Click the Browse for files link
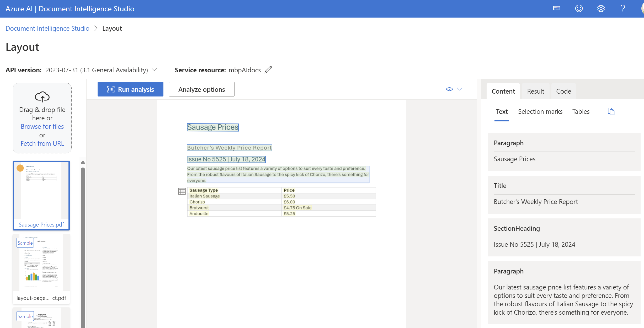The width and height of the screenshot is (644, 328). coord(42,126)
